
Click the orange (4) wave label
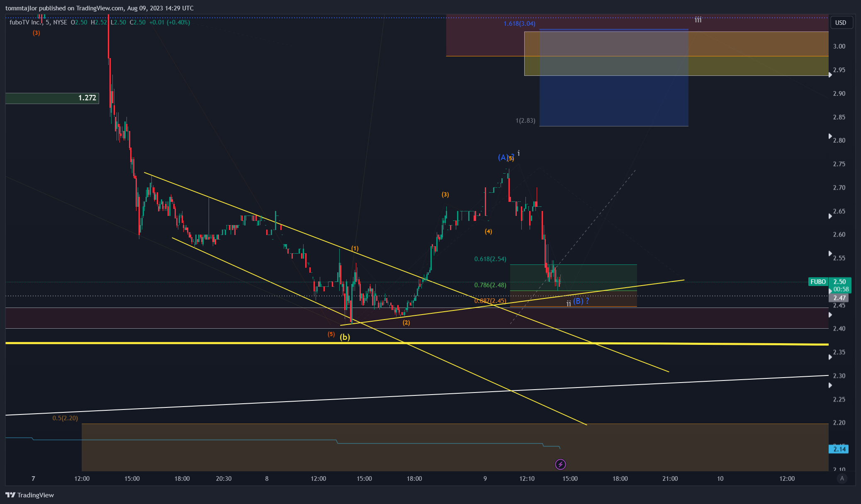[x=489, y=232]
